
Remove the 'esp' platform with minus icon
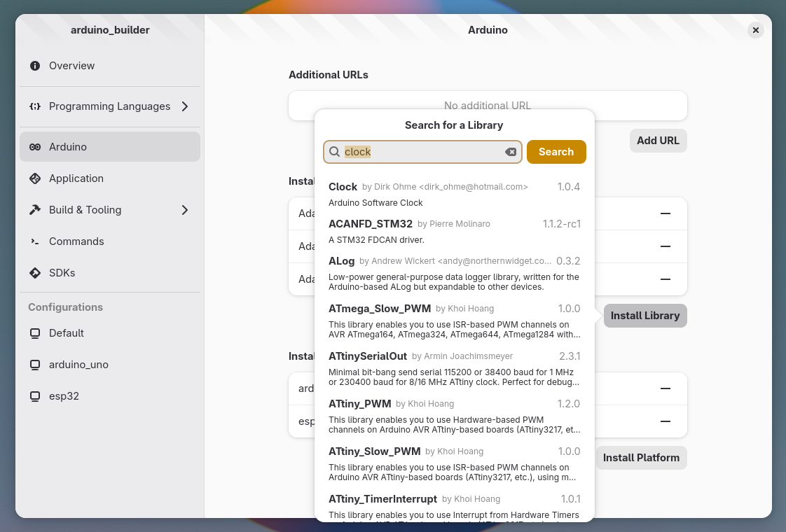666,421
